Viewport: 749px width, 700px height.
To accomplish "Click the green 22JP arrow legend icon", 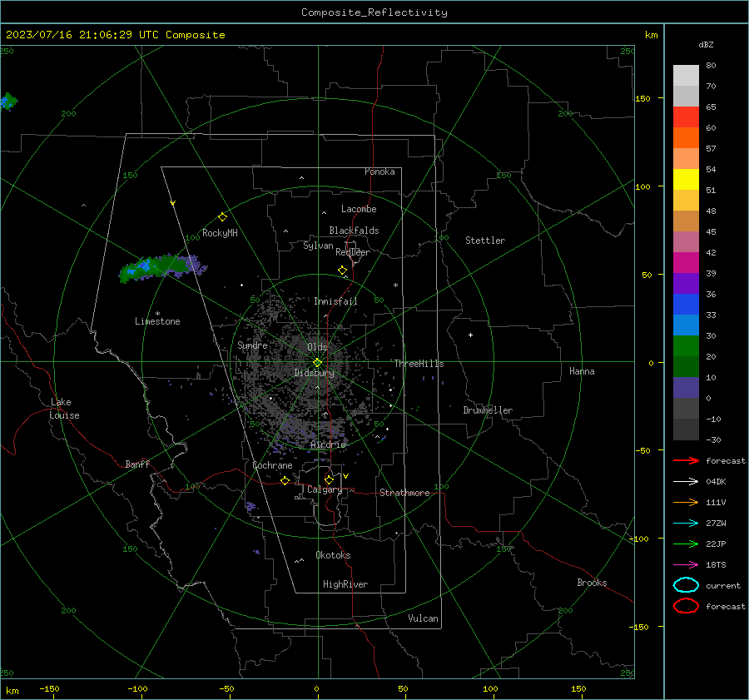I will 686,544.
